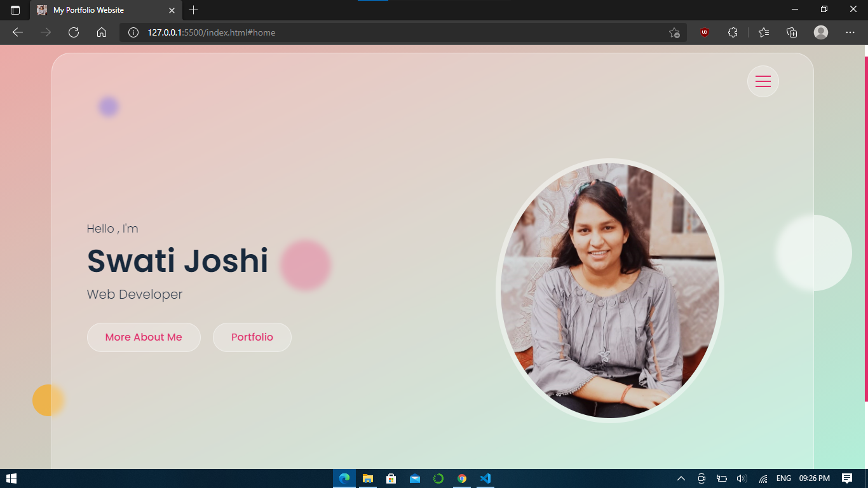Select the My Portfolio Website tab
The image size is (868, 488).
point(102,10)
